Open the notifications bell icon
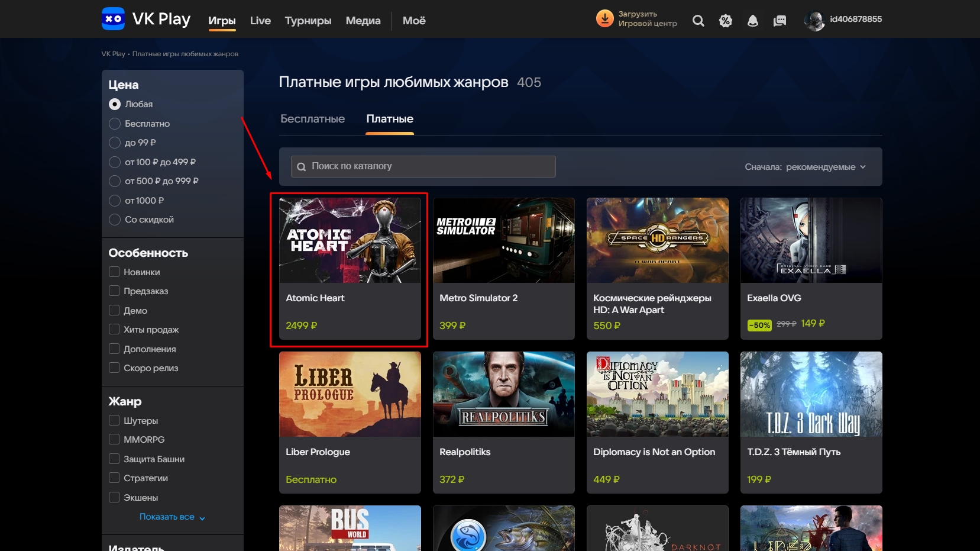 (753, 21)
